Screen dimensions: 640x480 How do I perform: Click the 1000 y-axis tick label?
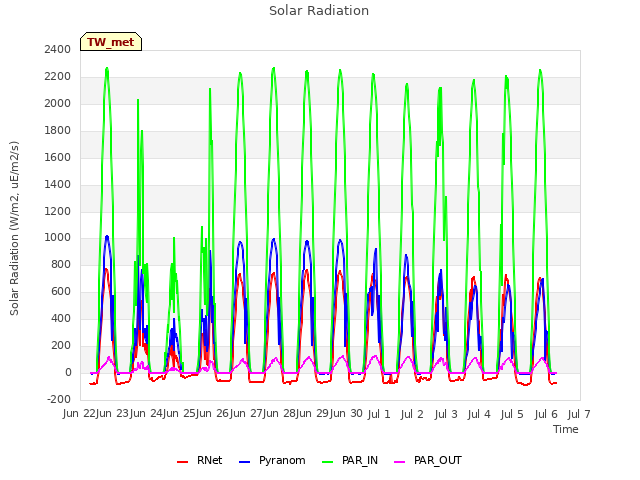(x=58, y=238)
